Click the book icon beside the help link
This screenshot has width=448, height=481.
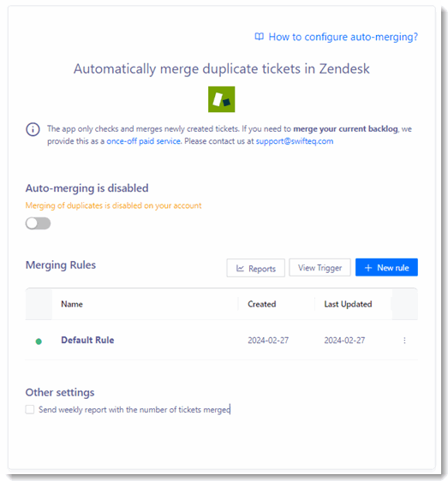click(x=260, y=37)
